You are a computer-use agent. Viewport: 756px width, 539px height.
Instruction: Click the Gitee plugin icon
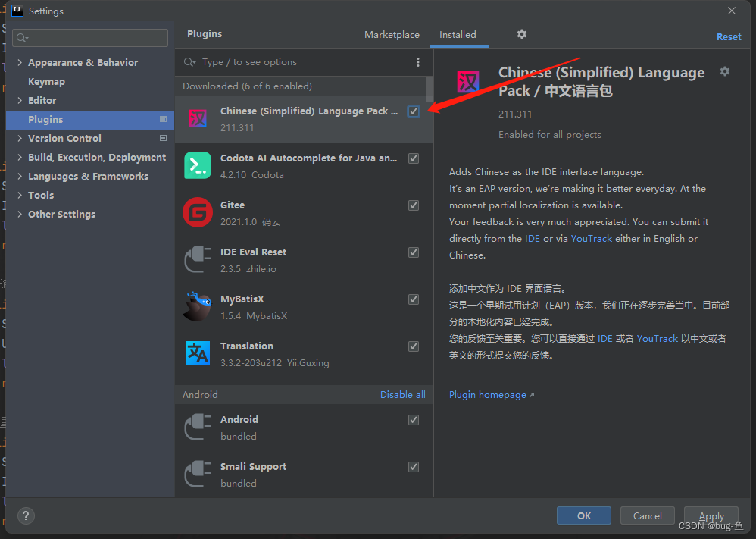(x=198, y=212)
